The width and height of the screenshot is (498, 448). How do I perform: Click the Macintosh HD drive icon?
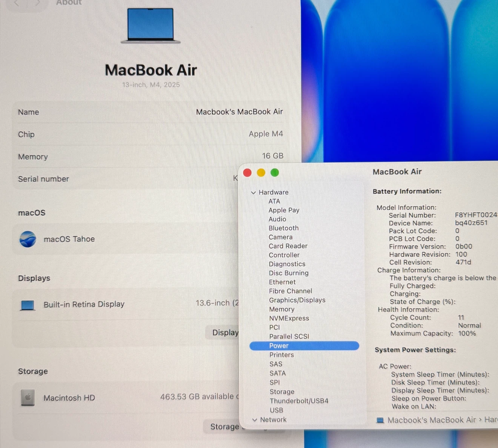click(28, 397)
